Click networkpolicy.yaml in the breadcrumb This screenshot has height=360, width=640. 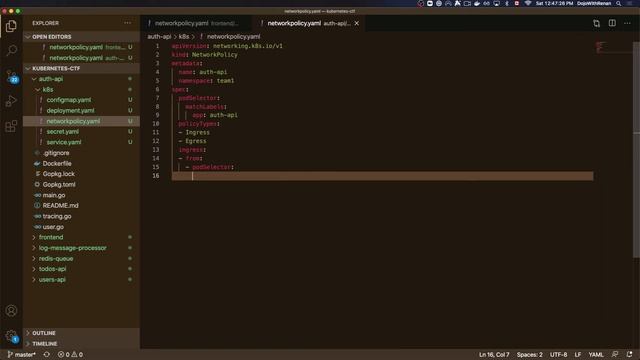(x=233, y=36)
